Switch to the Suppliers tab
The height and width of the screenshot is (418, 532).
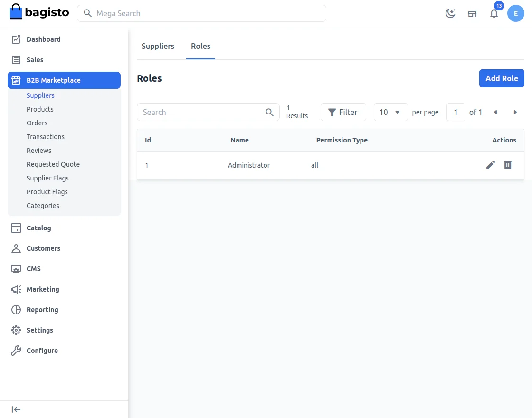point(158,46)
